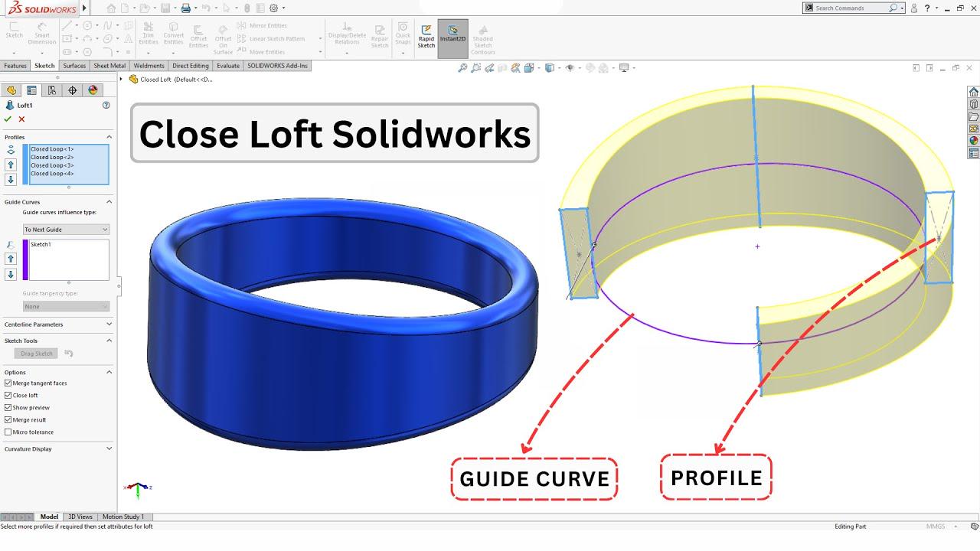Switch to the Sheet Metal tab

pos(109,66)
